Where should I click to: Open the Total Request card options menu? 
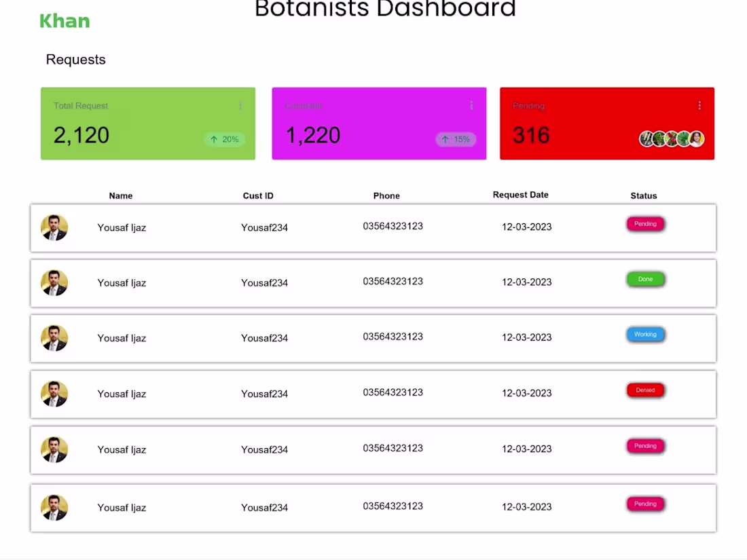point(240,106)
